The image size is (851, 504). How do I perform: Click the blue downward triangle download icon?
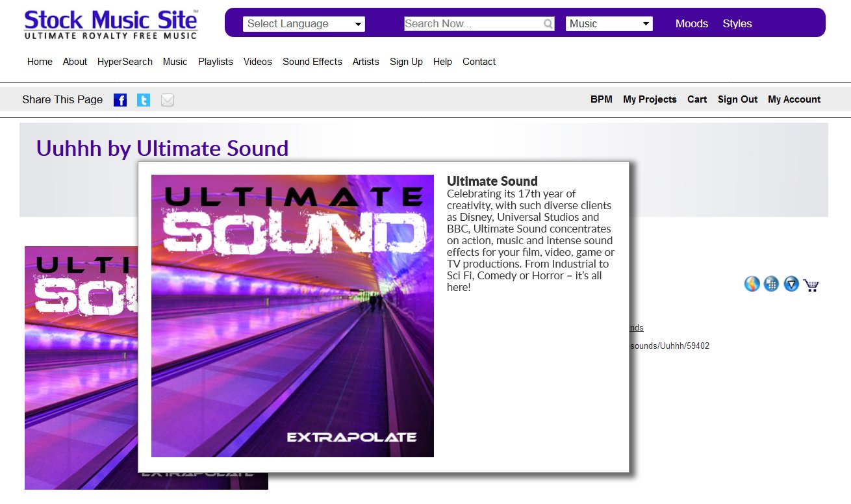coord(791,284)
